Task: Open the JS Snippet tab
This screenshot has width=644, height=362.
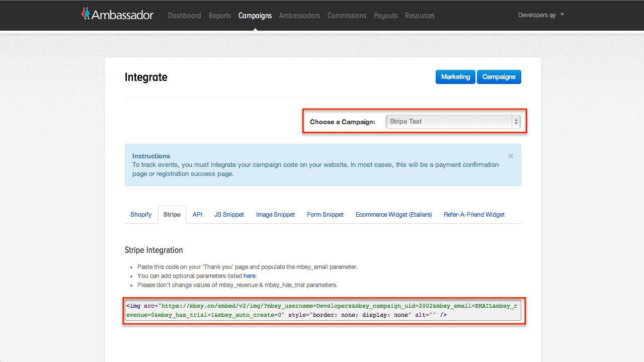Action: point(229,215)
